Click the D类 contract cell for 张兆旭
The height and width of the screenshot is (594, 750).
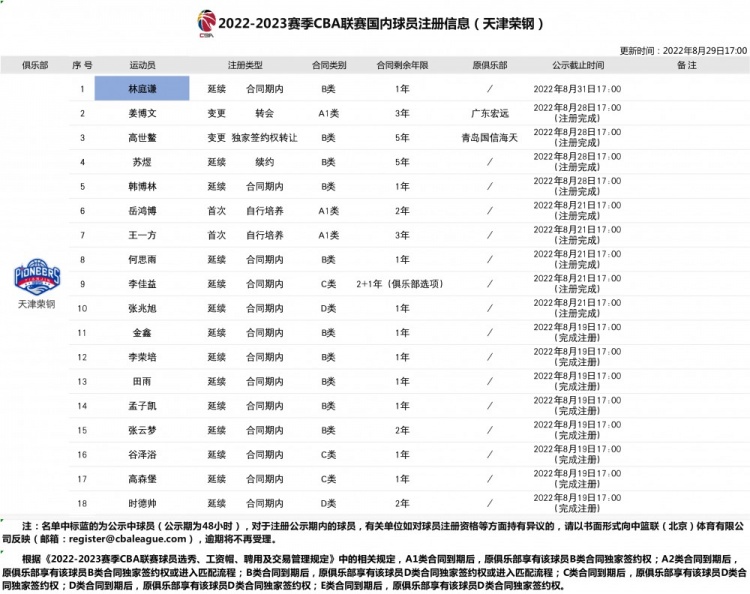click(329, 308)
